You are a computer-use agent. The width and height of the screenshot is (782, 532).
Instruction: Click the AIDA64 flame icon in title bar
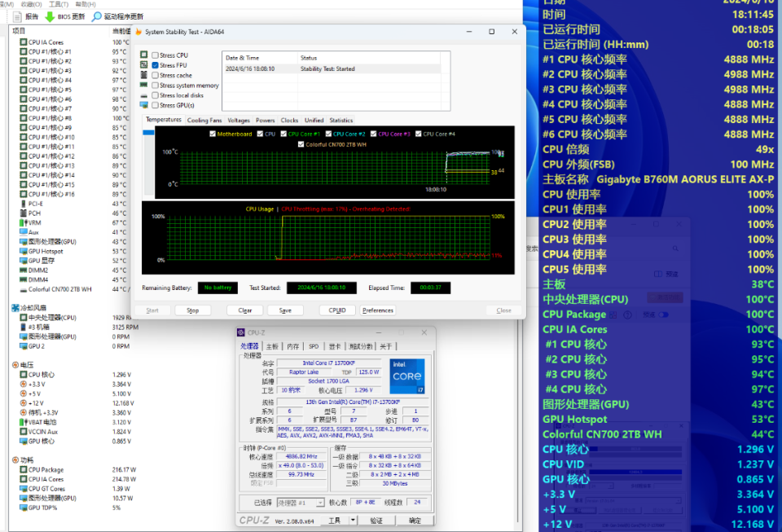pyautogui.click(x=138, y=32)
